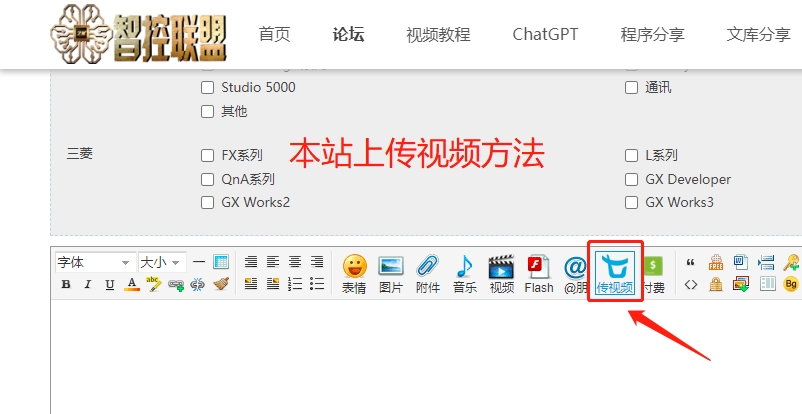802x414 pixels.
Task: Click the 智控联盟 site logo
Action: pos(138,35)
